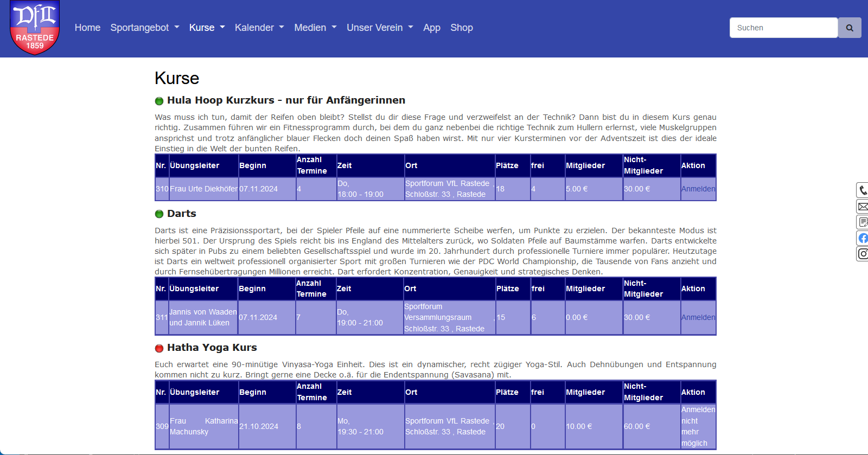The height and width of the screenshot is (455, 868).
Task: Click member price 0.00 €
Action: pos(577,317)
